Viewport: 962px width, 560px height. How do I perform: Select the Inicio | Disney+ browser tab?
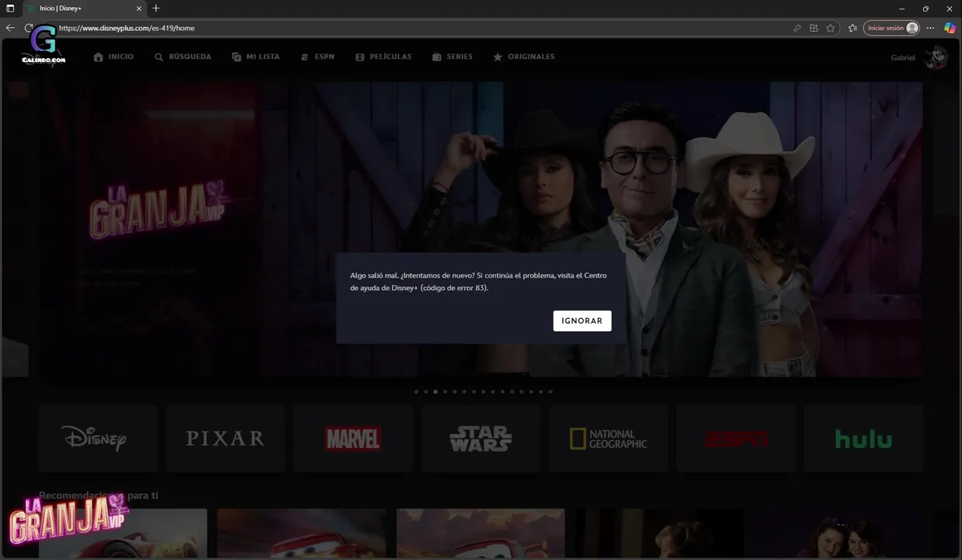[x=82, y=9]
